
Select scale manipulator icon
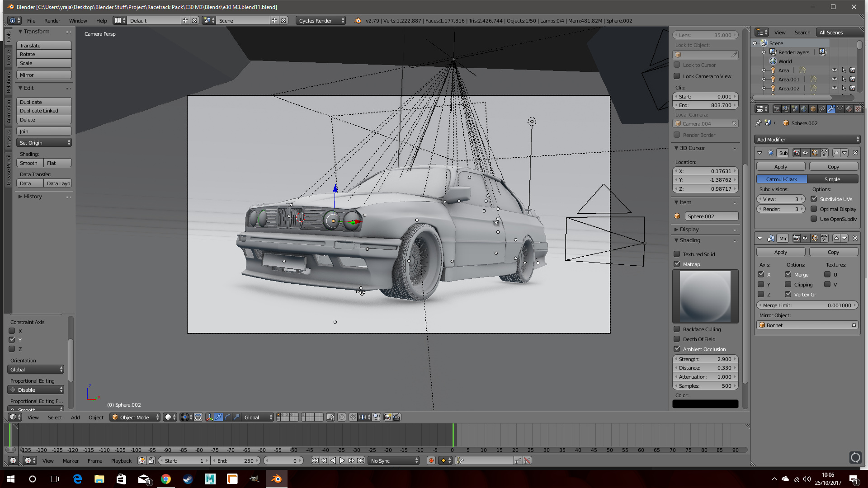236,417
